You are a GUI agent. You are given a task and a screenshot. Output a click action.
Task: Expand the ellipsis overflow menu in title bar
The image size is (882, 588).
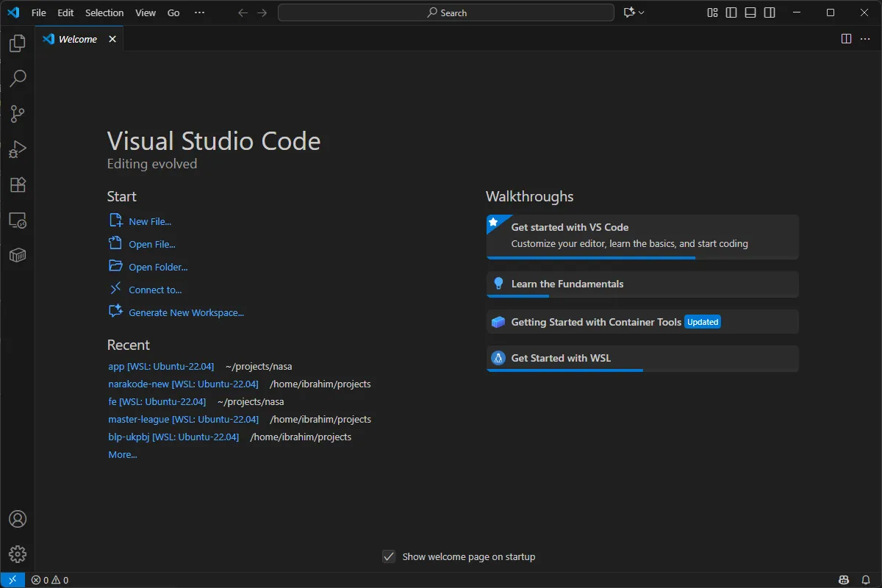[199, 12]
